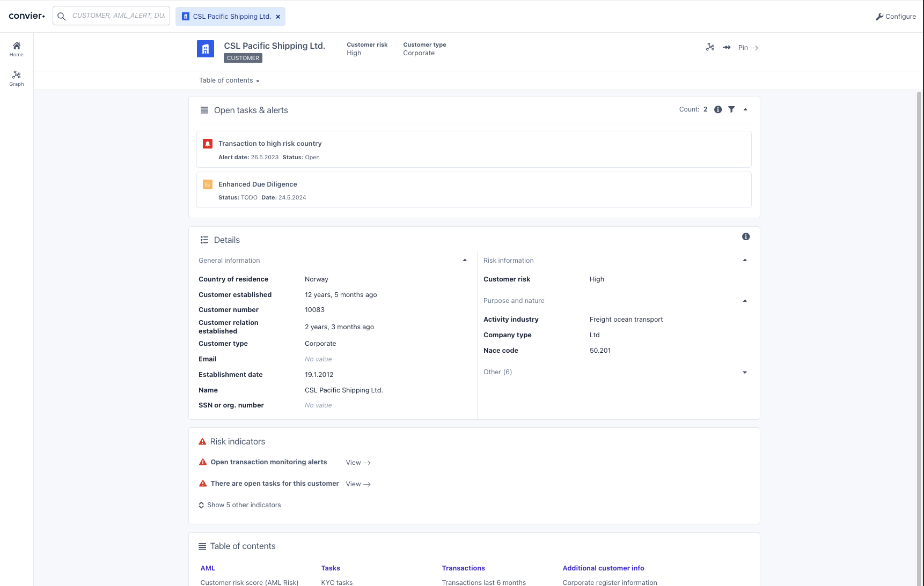Collapse the Open tasks & alerts section
924x586 pixels.
pyautogui.click(x=745, y=109)
